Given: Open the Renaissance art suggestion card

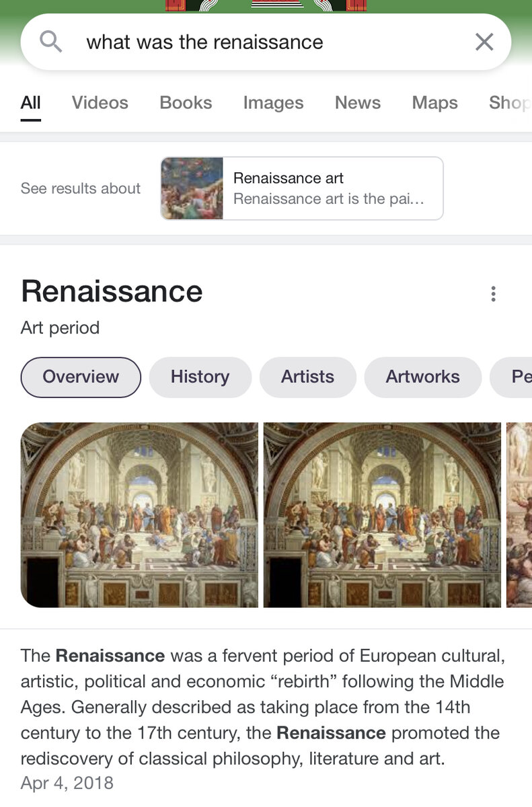Looking at the screenshot, I should click(330, 188).
